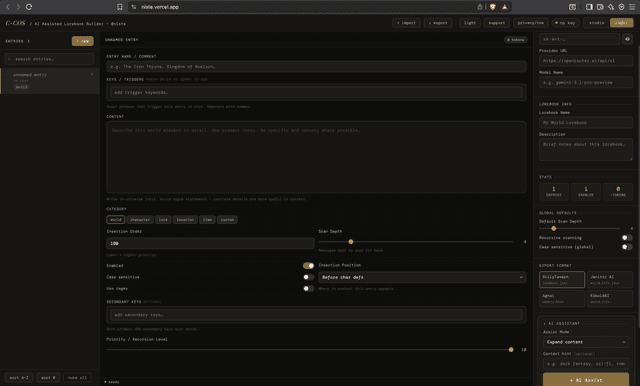Image resolution: width=640 pixels, height=386 pixels.
Task: Click the C-COS logo
Action: pyautogui.click(x=16, y=23)
